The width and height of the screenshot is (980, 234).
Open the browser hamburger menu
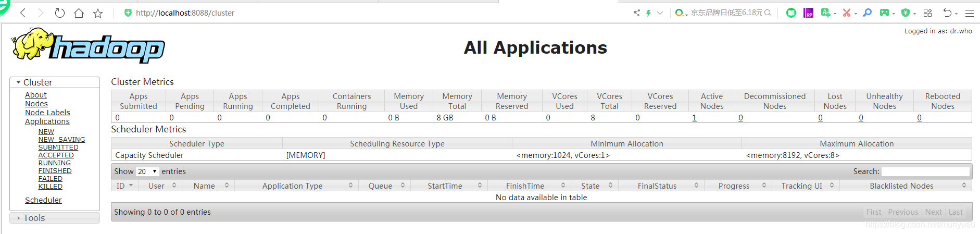[969, 13]
